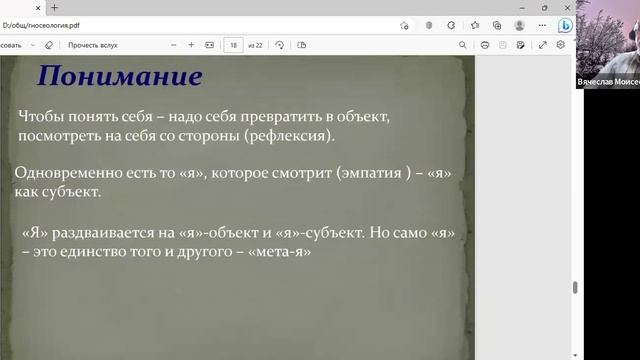Open the Favorites list icon
This screenshot has height=360, width=640.
pos(475,25)
